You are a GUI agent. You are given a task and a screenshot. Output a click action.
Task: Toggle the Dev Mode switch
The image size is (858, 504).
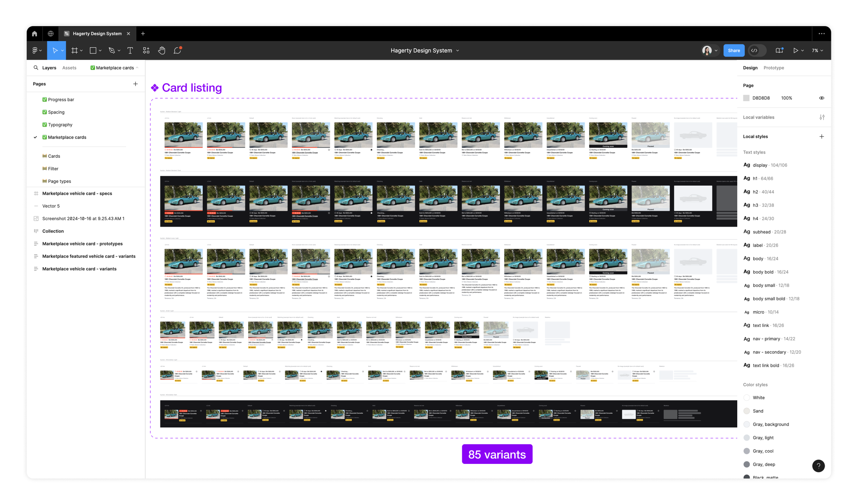pyautogui.click(x=757, y=50)
